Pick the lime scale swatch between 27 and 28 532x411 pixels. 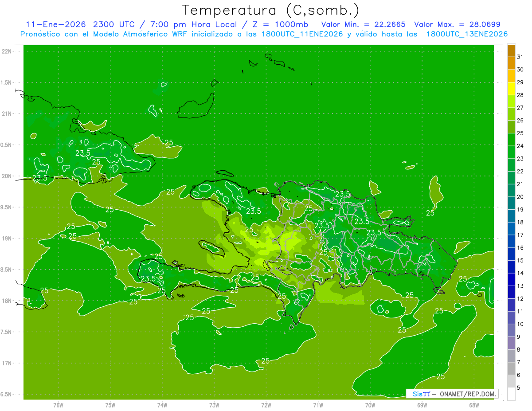tap(511, 102)
